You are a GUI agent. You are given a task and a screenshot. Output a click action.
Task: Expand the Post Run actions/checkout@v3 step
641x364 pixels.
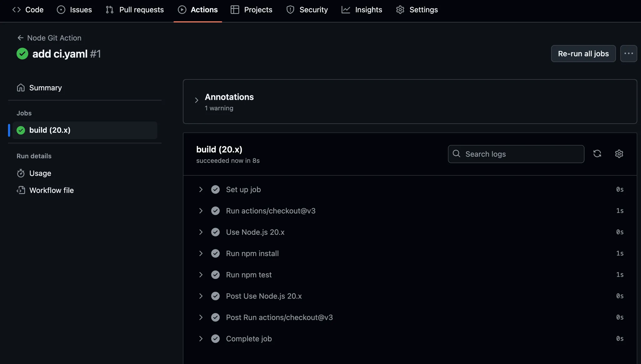[x=201, y=317]
